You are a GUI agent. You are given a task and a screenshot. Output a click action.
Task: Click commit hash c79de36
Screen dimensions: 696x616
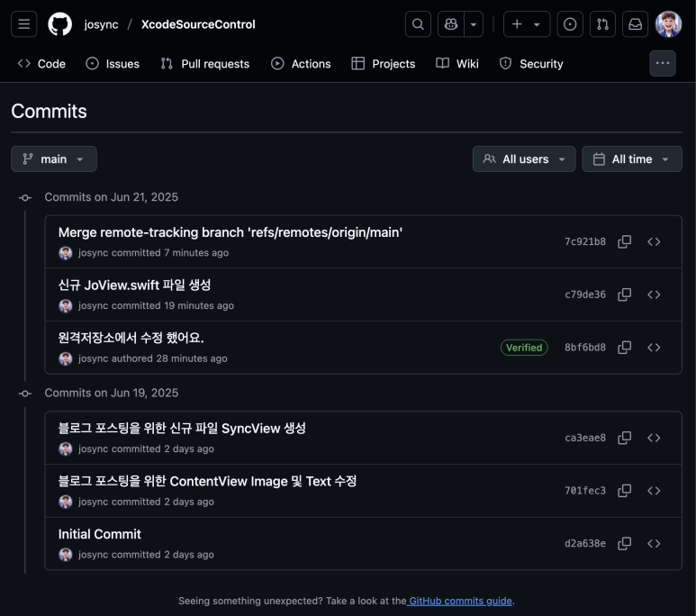click(x=585, y=294)
